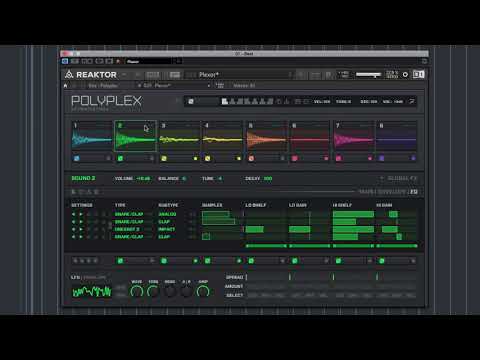
Task: Click the SPREAD row label
Action: pyautogui.click(x=234, y=277)
